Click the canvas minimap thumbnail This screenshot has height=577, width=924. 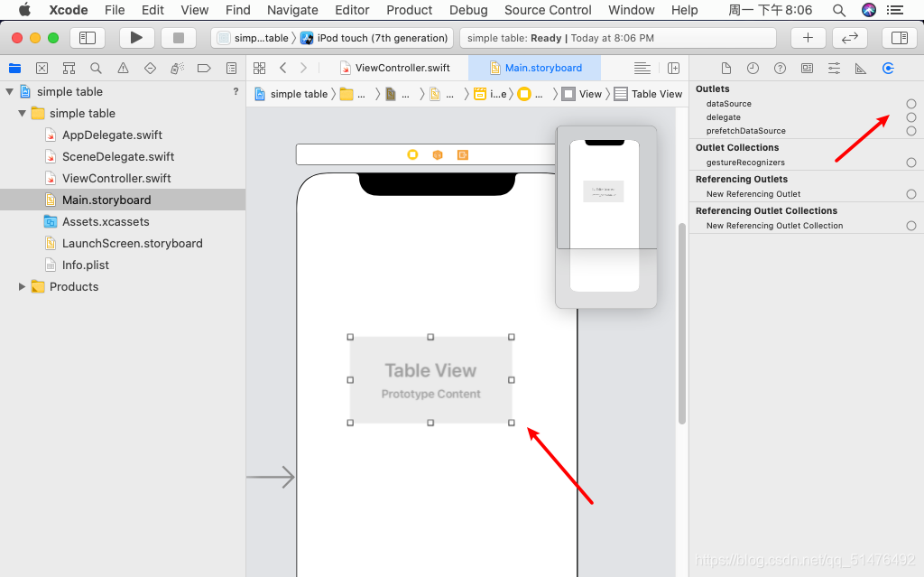[605, 217]
